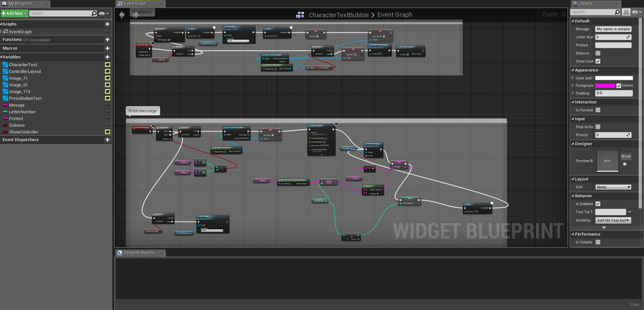Screen dimensions: 644x310
Task: Click the green Add New button
Action: pyautogui.click(x=14, y=13)
